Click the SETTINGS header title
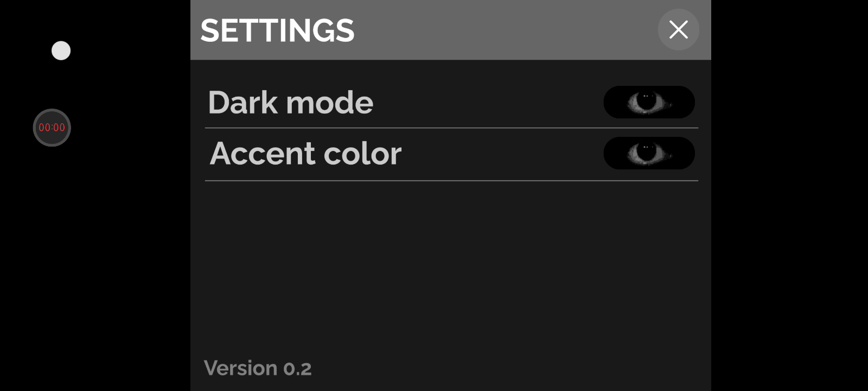 277,30
